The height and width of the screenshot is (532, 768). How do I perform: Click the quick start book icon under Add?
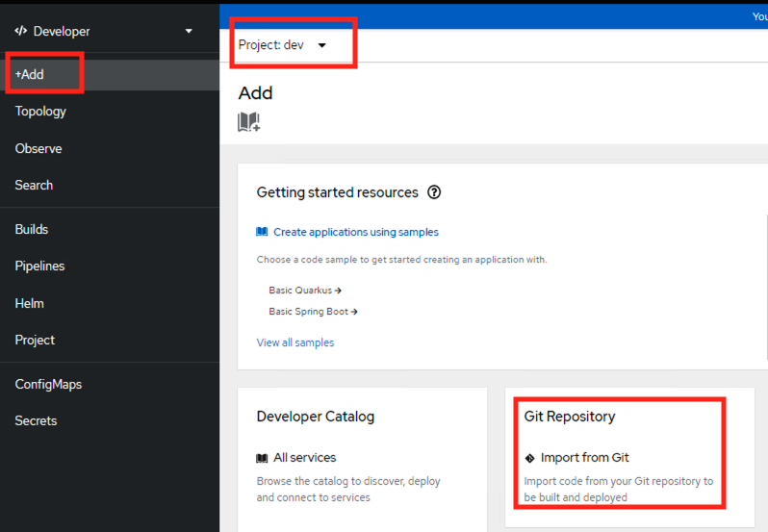tap(248, 122)
